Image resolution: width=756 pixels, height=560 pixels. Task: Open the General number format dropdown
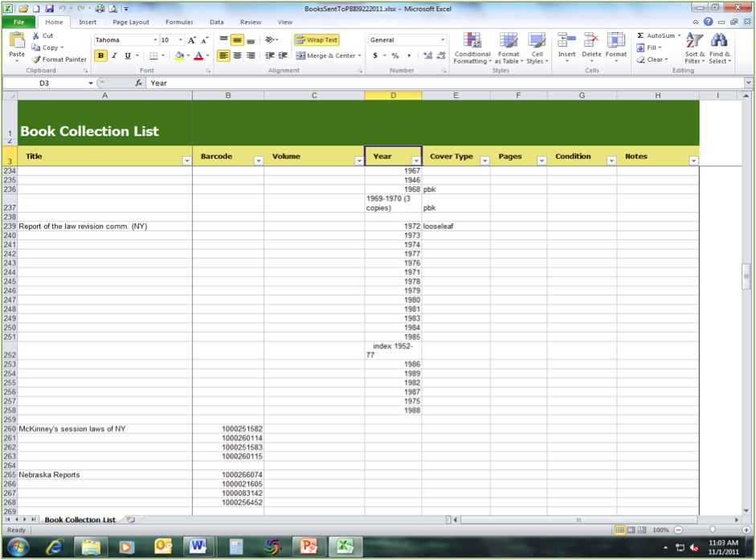(x=442, y=40)
